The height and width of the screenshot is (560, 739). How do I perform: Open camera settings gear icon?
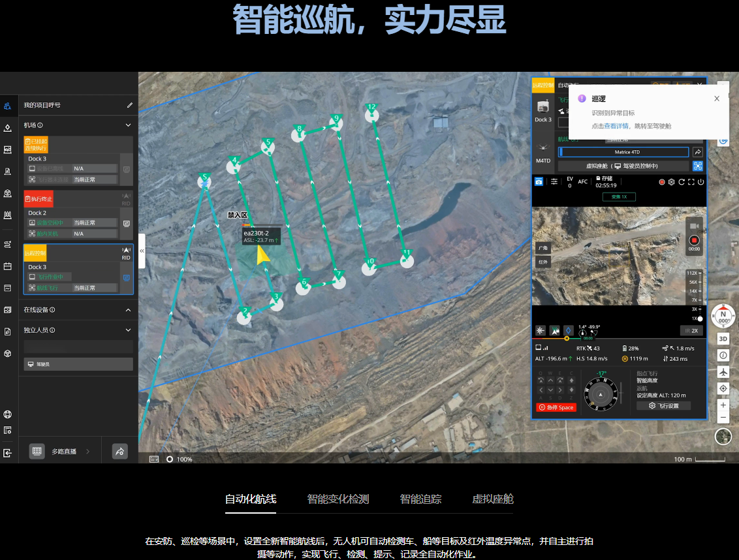pyautogui.click(x=671, y=182)
